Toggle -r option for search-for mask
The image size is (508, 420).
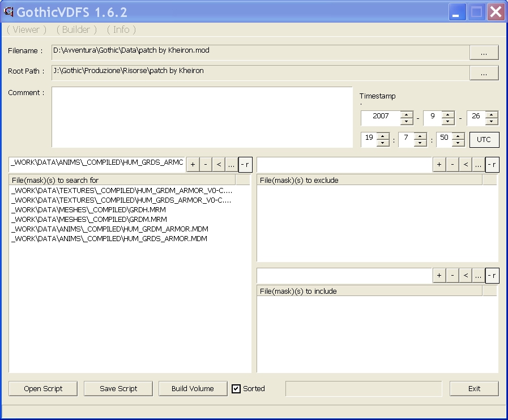245,165
